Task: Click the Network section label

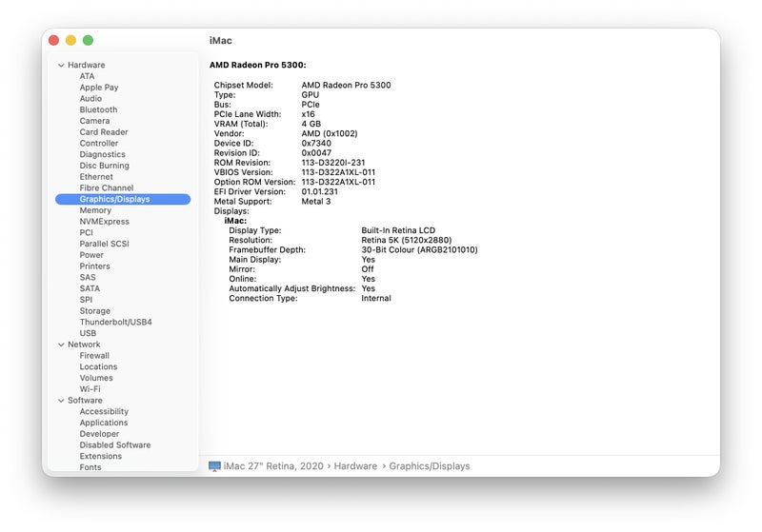Action: pyautogui.click(x=84, y=345)
